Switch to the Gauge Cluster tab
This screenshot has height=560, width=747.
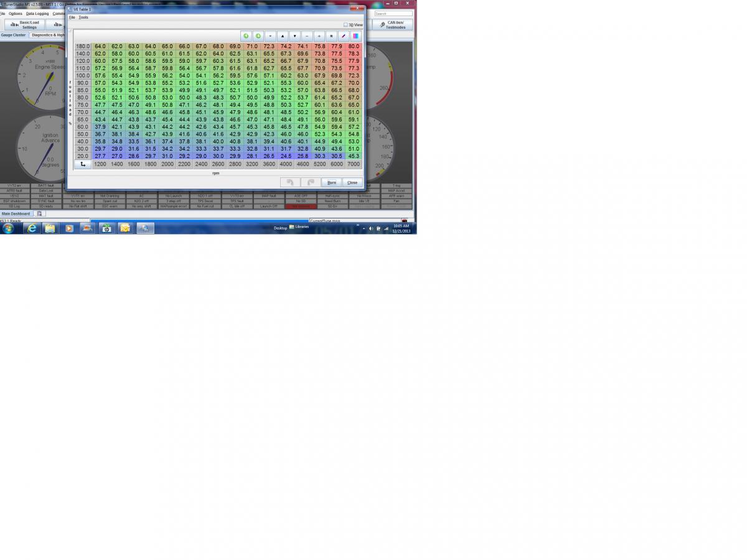(14, 35)
